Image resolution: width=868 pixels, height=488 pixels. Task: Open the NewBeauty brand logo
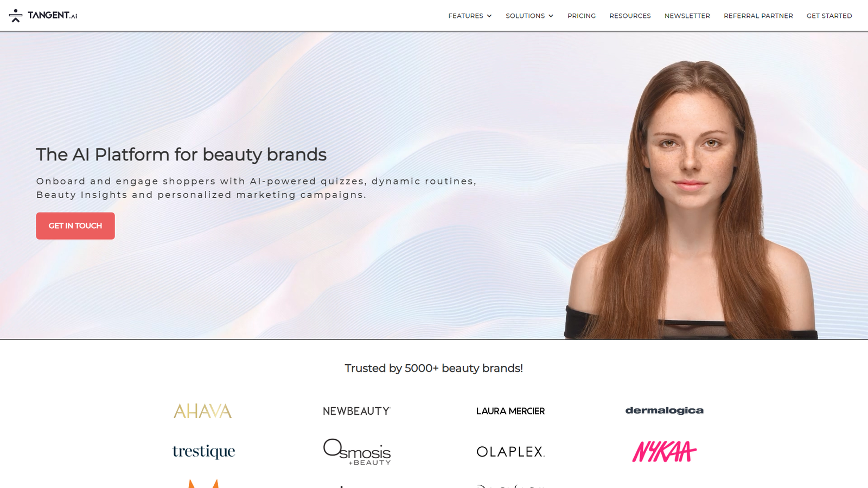(x=356, y=411)
